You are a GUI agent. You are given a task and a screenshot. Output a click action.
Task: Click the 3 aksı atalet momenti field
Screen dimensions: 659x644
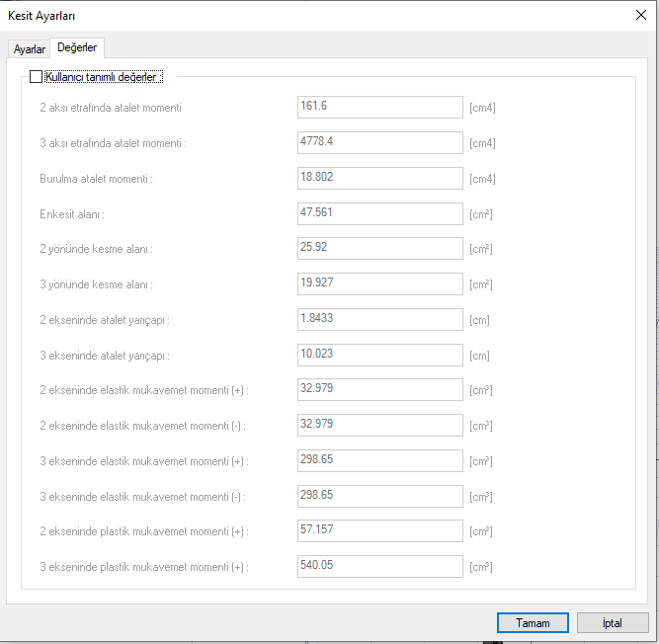379,142
